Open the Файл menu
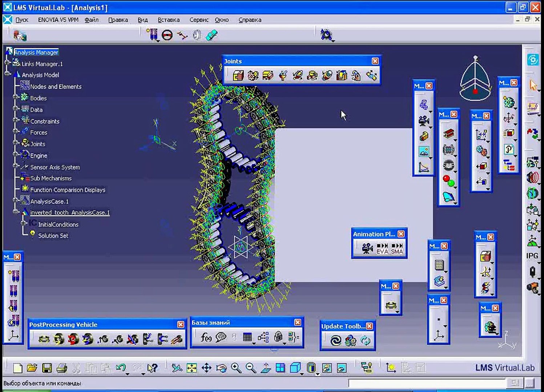Screen dimensions: 544x392 [x=92, y=20]
